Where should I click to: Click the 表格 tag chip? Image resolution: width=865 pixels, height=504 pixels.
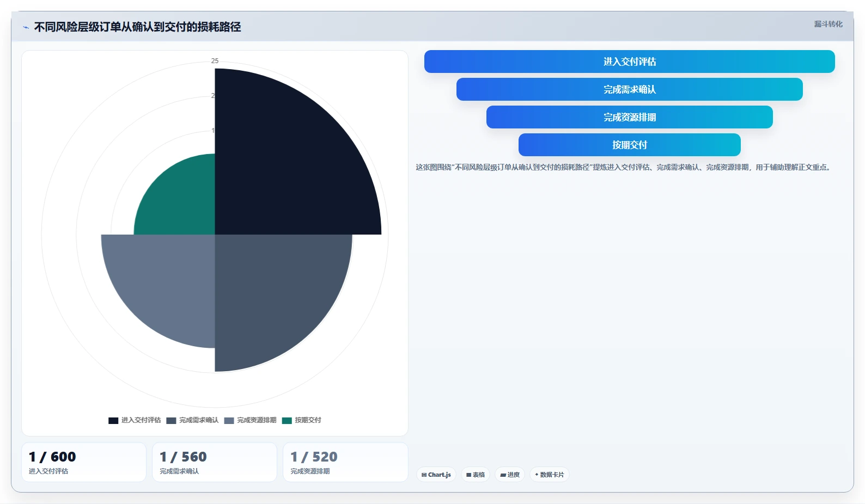pos(476,475)
